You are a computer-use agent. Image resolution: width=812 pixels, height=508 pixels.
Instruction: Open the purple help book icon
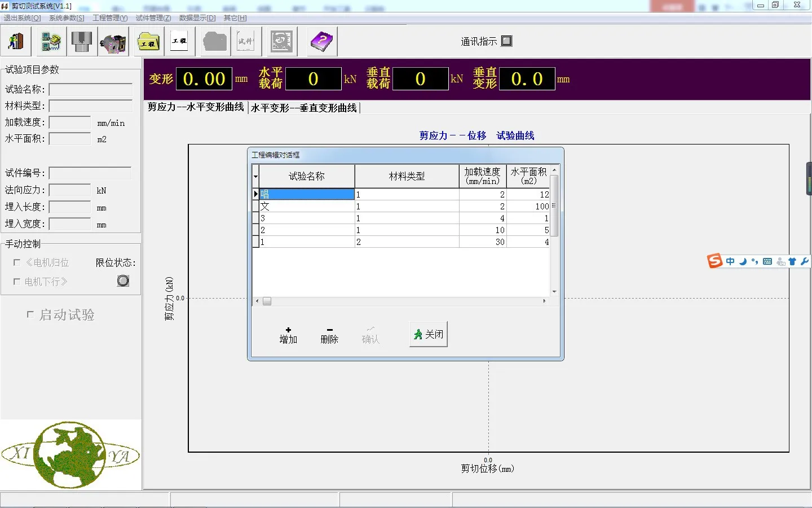(322, 42)
